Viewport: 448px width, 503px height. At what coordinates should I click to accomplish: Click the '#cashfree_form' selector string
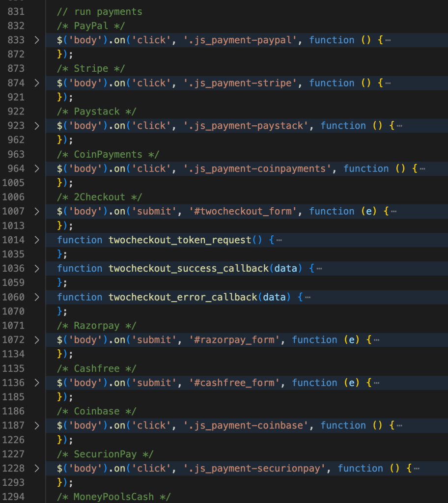coord(234,383)
